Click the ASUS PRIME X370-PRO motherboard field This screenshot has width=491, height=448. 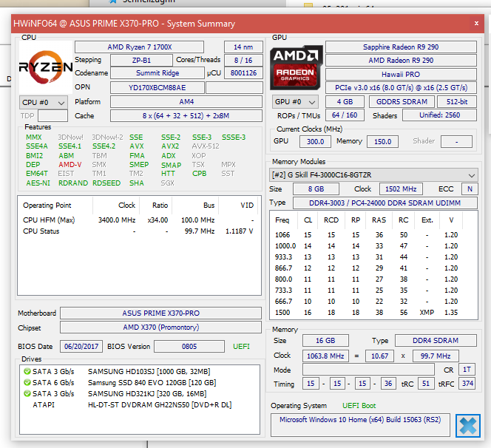click(160, 313)
